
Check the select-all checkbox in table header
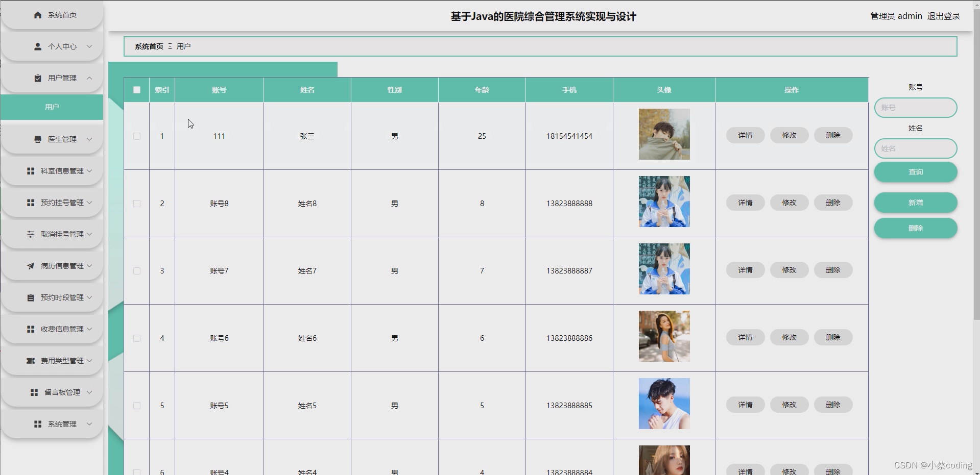point(136,89)
